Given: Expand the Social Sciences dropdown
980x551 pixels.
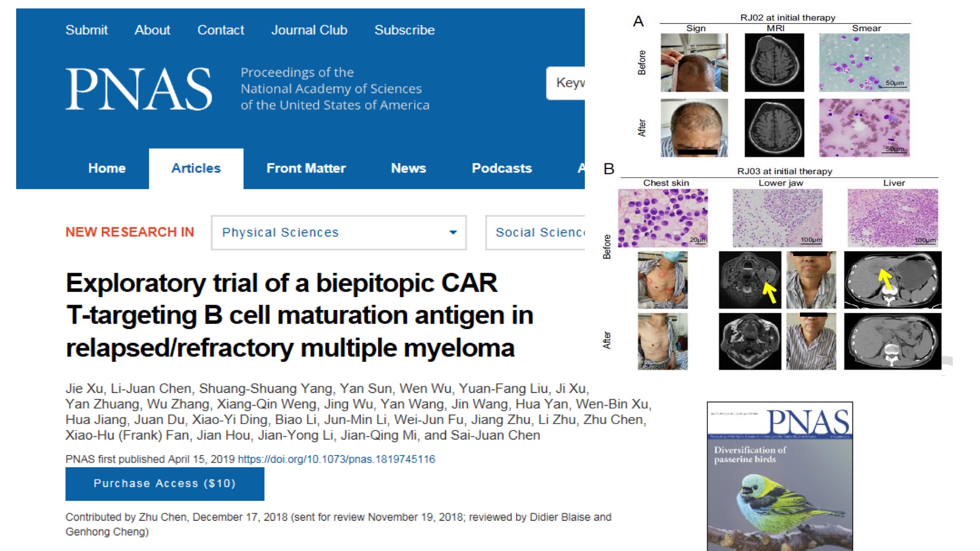Looking at the screenshot, I should tap(535, 233).
